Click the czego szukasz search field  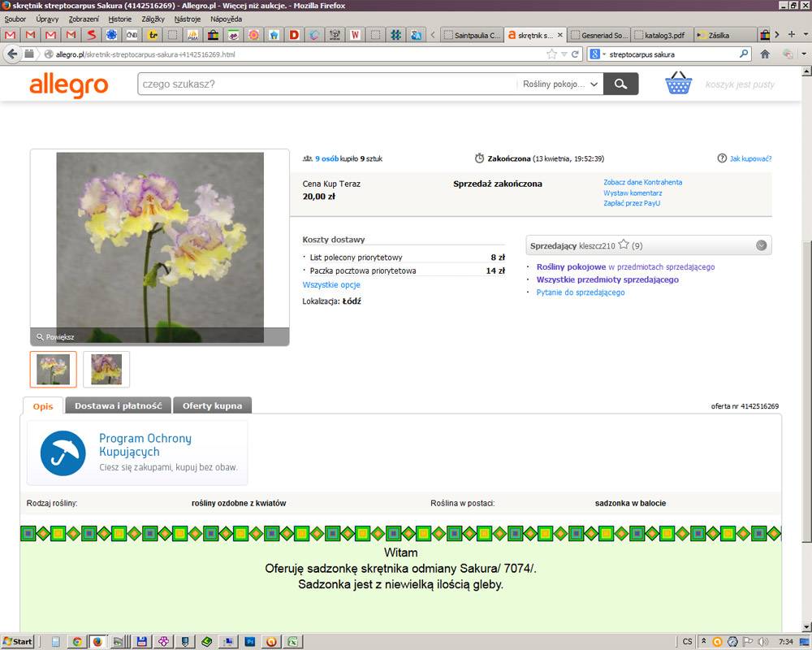pos(327,84)
